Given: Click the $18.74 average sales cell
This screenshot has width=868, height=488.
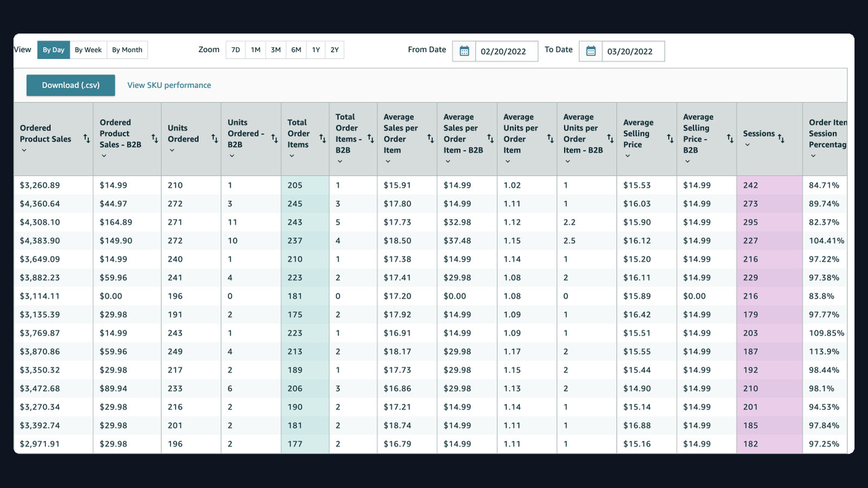Looking at the screenshot, I should pyautogui.click(x=398, y=425).
